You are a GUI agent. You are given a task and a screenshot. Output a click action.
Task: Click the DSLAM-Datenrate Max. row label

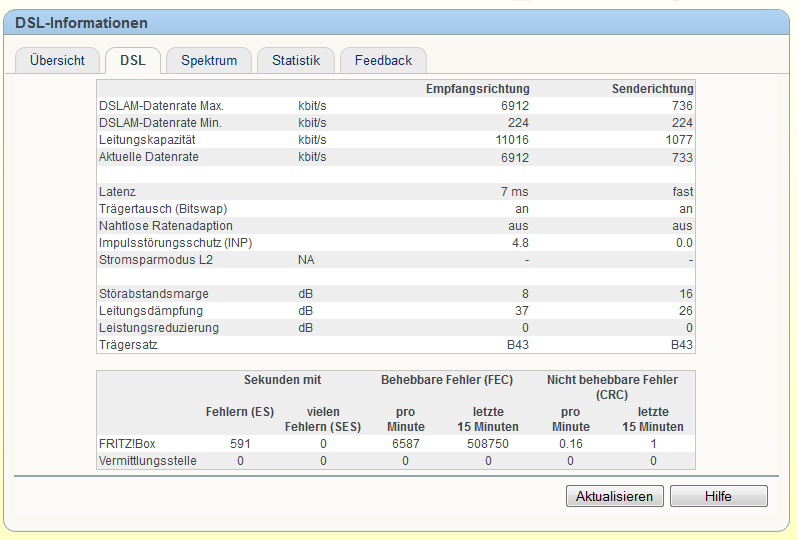[x=161, y=106]
